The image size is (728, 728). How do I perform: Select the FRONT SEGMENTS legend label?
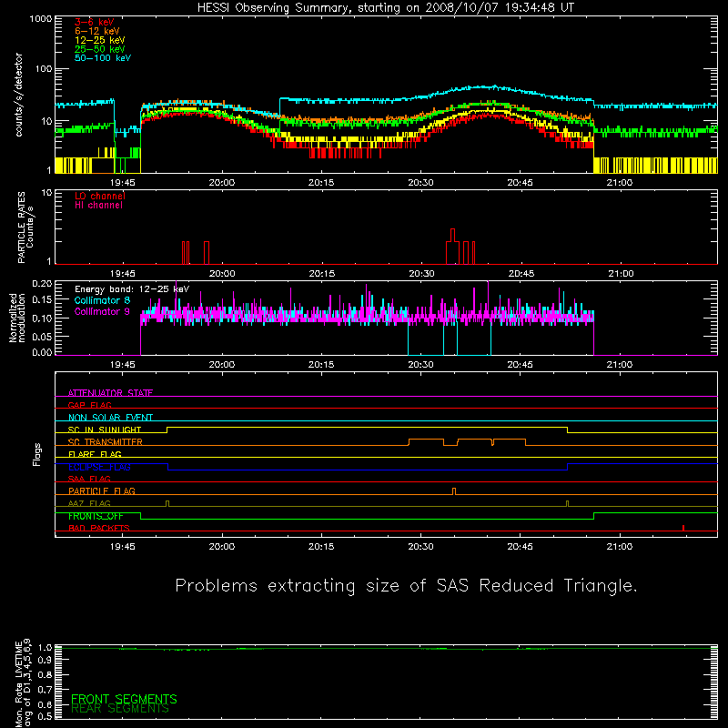124,699
